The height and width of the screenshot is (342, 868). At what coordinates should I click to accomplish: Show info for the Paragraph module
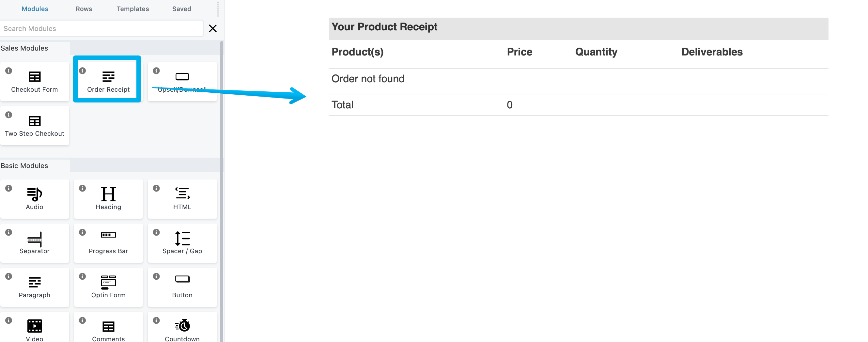(9, 276)
